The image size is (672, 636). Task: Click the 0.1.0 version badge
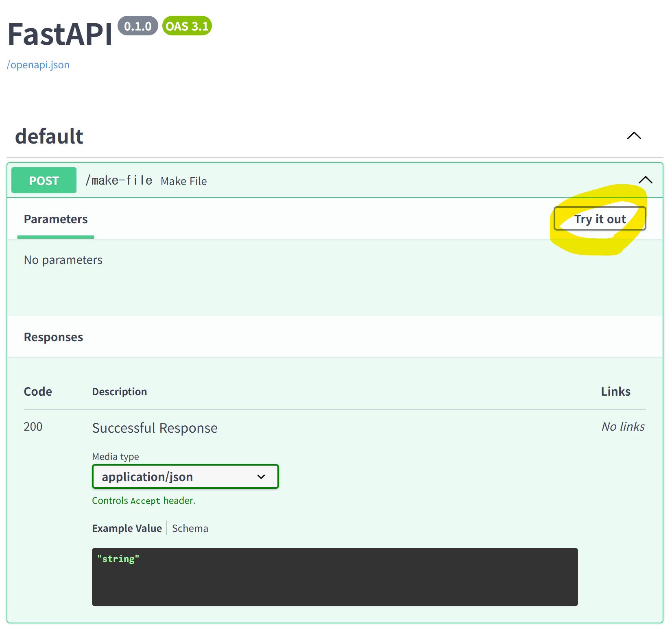pos(138,26)
